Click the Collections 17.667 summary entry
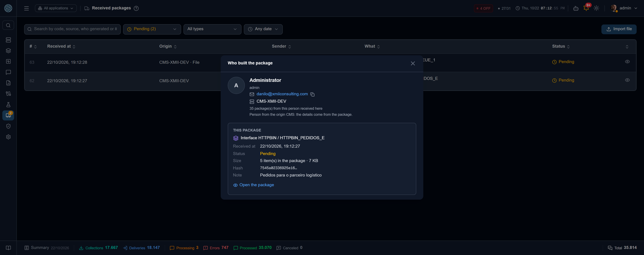 98,248
